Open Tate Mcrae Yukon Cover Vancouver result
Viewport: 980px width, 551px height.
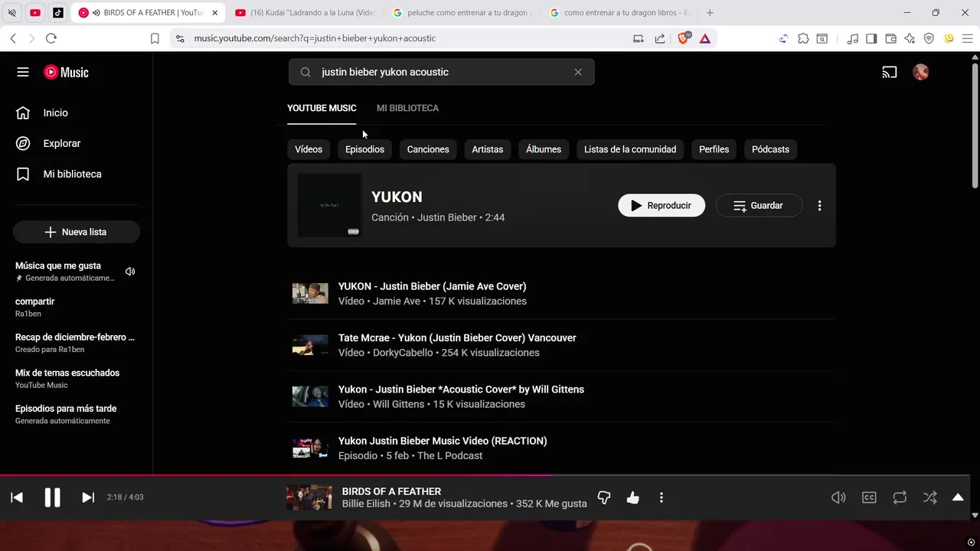pos(457,337)
